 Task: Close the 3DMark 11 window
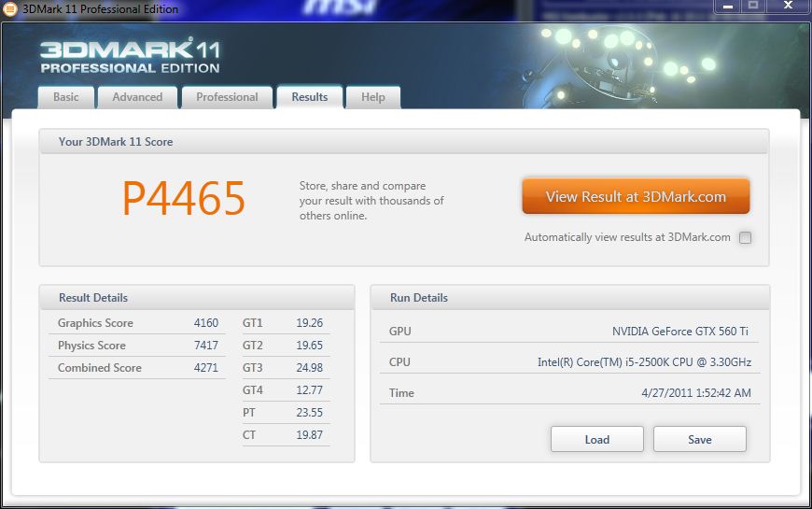tap(787, 7)
